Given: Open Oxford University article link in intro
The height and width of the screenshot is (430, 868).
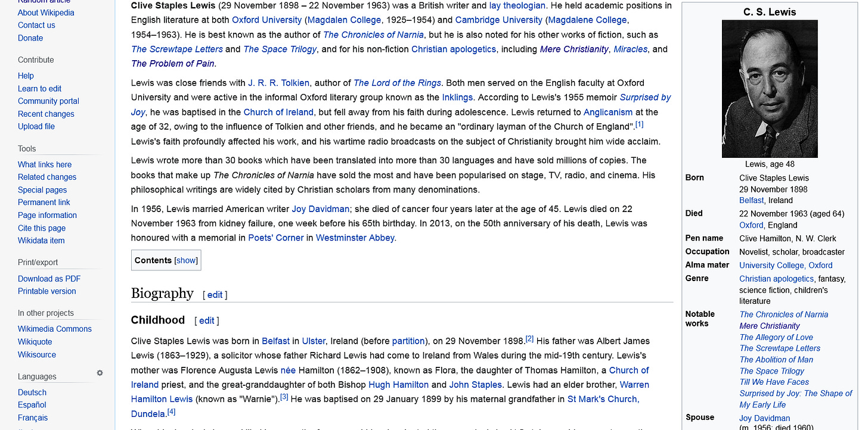Looking at the screenshot, I should [266, 20].
